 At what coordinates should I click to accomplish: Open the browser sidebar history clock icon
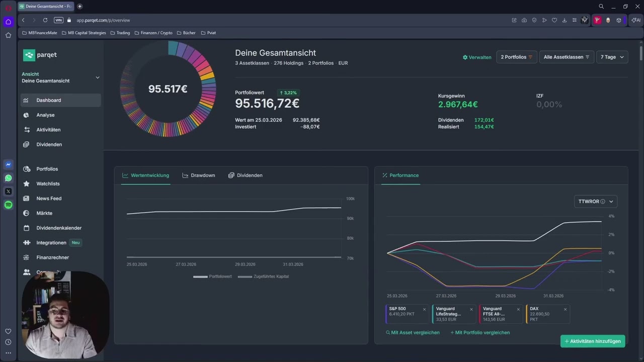[8, 342]
